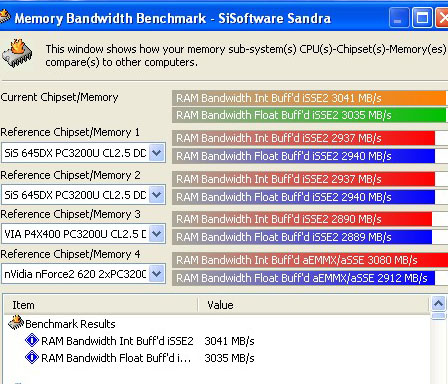
Task: Click the red aEMMX/aSSE 3080 MB/s bar
Action: 310,260
